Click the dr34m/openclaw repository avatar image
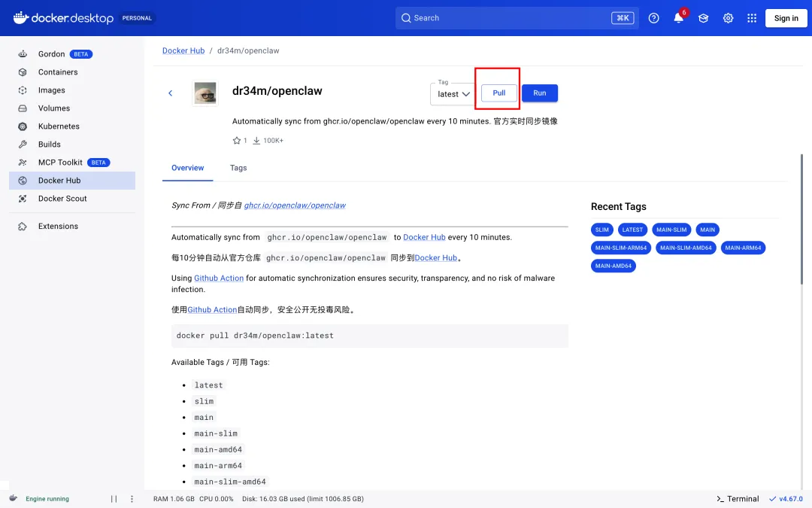 (x=205, y=93)
